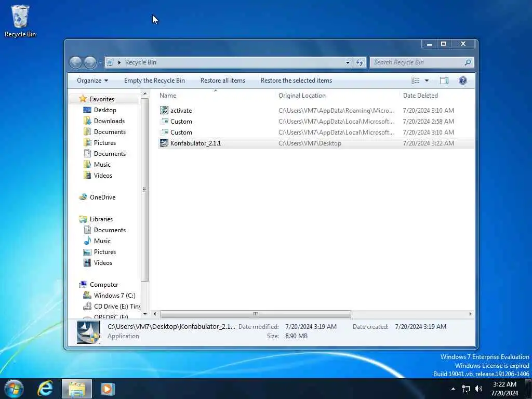Launch Internet Explorer from taskbar
Image resolution: width=532 pixels, height=399 pixels.
(x=45, y=389)
